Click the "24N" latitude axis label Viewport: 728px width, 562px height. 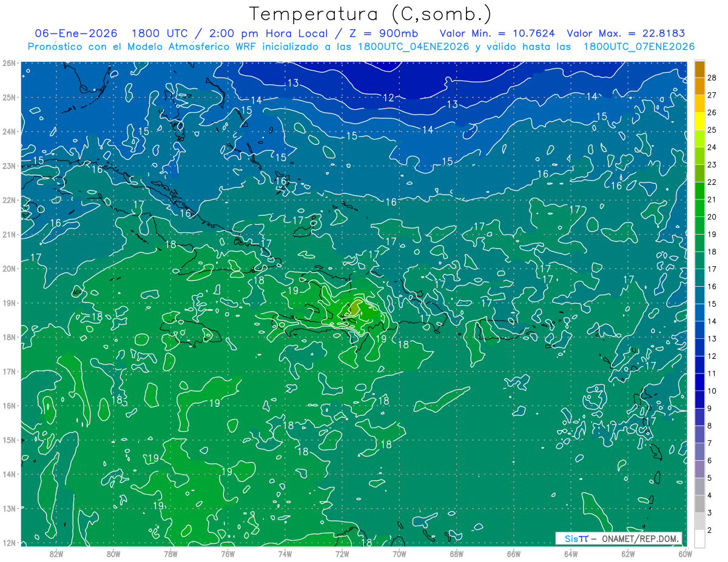(9, 132)
